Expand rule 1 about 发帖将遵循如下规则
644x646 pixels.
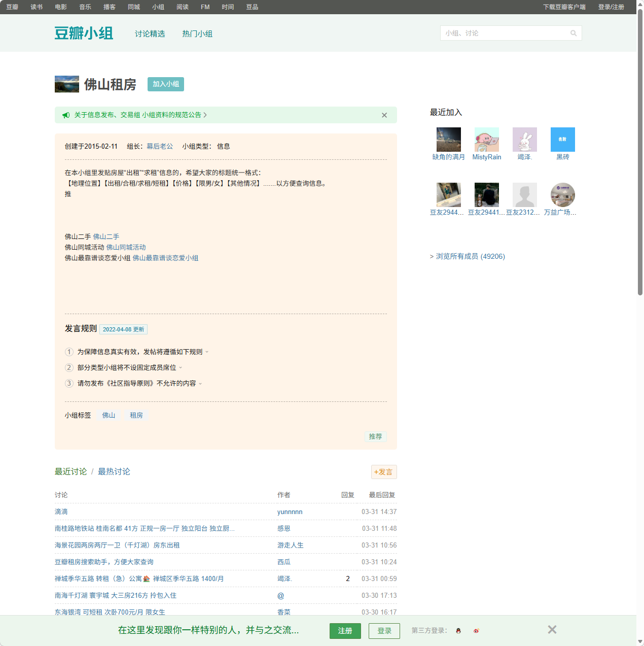tap(207, 352)
